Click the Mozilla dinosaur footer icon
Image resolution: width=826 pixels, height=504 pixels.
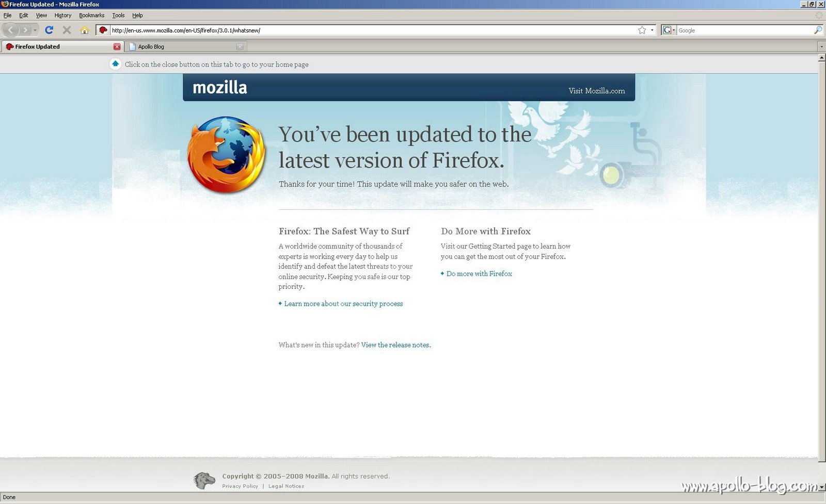pyautogui.click(x=204, y=480)
